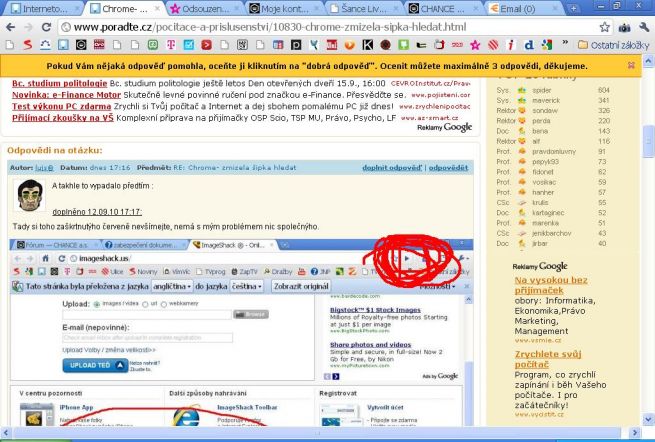Open the Ostatní záložky bookmarks folder
This screenshot has height=442, width=655.
(x=613, y=45)
